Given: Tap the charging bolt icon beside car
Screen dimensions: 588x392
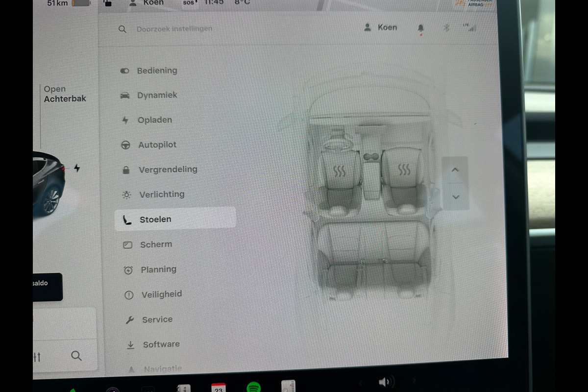Looking at the screenshot, I should (77, 168).
